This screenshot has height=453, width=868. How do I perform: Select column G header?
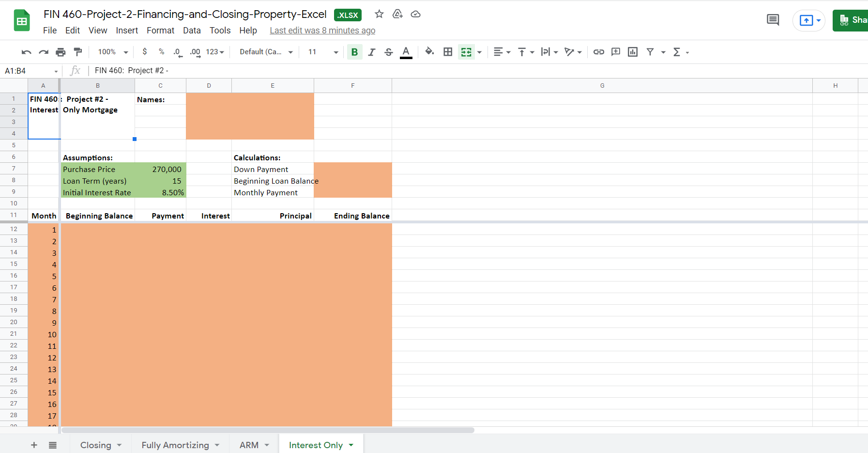tap(602, 85)
